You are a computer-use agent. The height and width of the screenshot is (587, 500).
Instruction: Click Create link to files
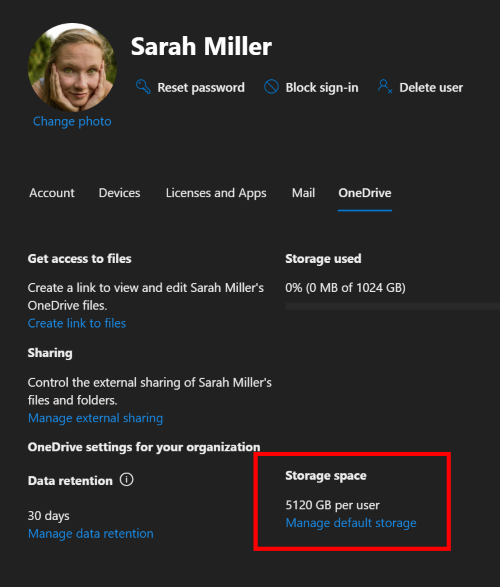(x=77, y=323)
